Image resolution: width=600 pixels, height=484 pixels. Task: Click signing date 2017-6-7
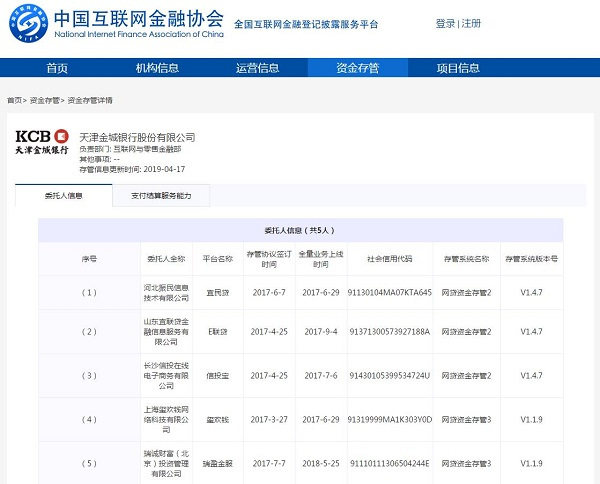[269, 293]
